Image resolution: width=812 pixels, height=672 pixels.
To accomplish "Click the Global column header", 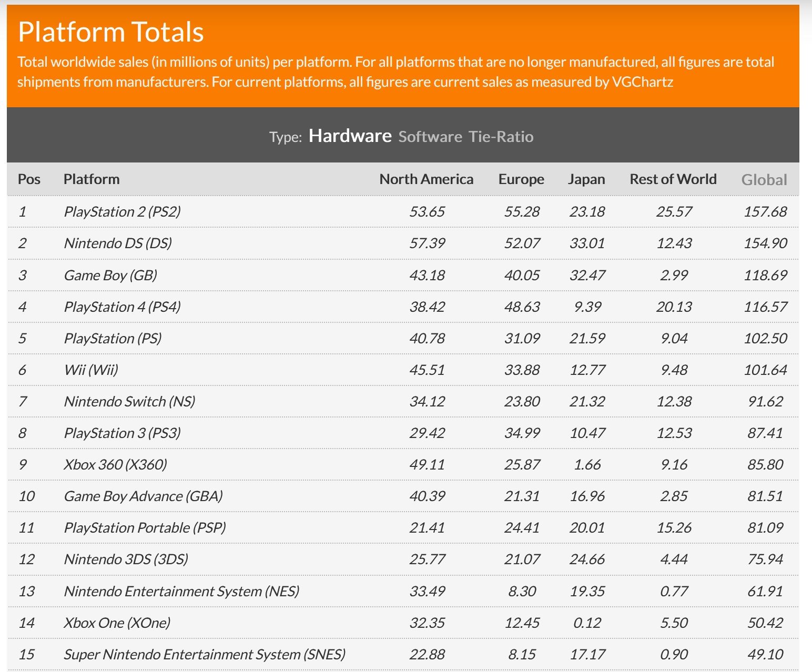I will (764, 180).
